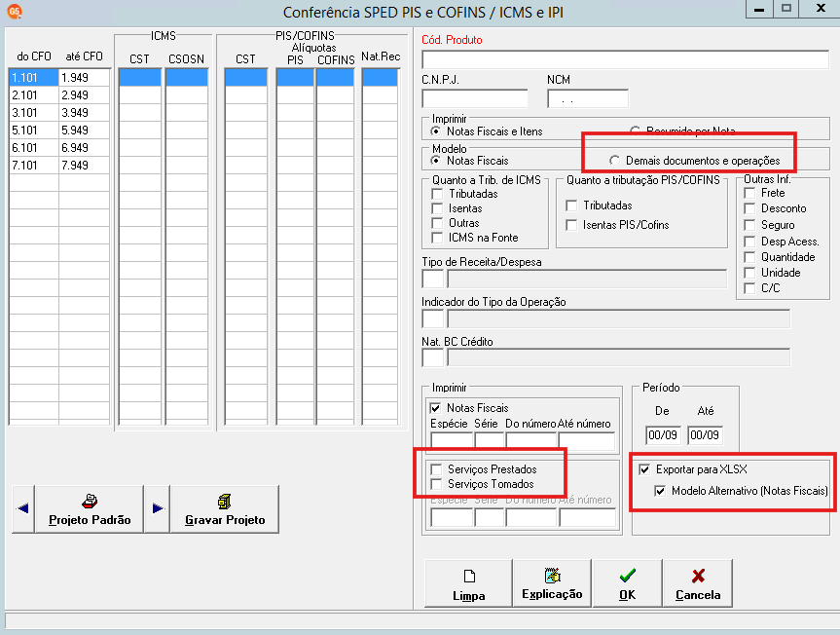Enable the Quantidade checkbox
This screenshot has width=840, height=635.
(x=750, y=257)
